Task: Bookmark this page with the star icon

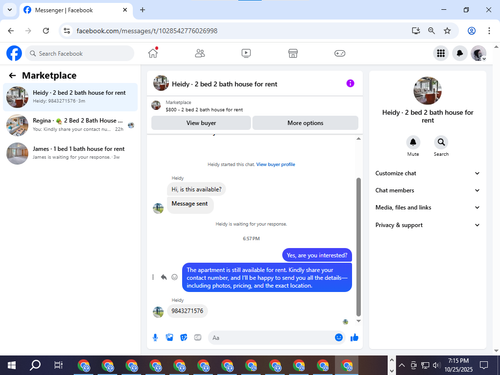Action: click(447, 31)
